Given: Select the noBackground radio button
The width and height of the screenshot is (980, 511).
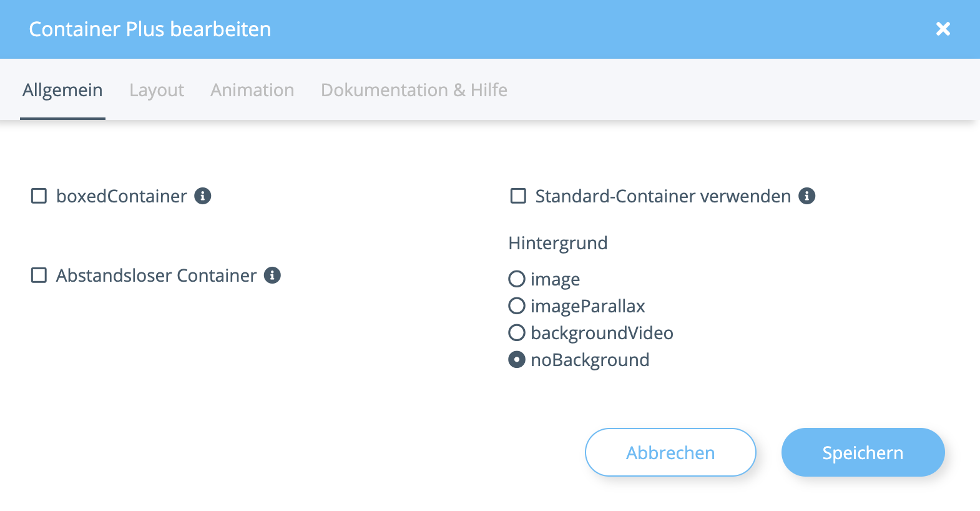Looking at the screenshot, I should [517, 360].
